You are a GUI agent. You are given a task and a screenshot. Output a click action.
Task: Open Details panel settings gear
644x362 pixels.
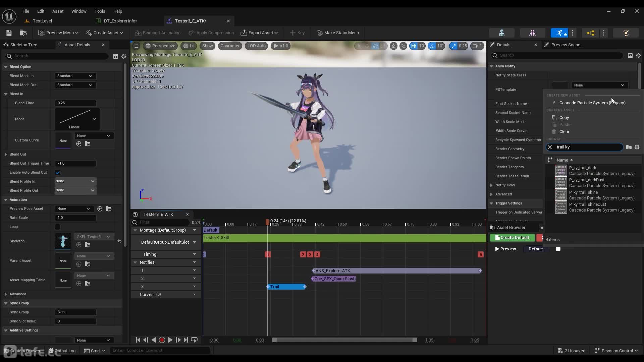pos(638,56)
